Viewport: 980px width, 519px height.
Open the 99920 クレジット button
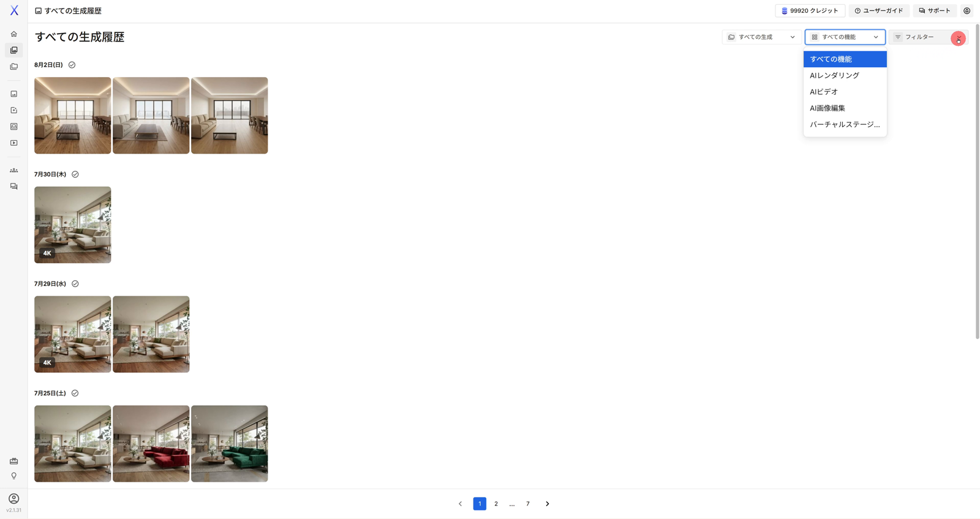tap(810, 11)
